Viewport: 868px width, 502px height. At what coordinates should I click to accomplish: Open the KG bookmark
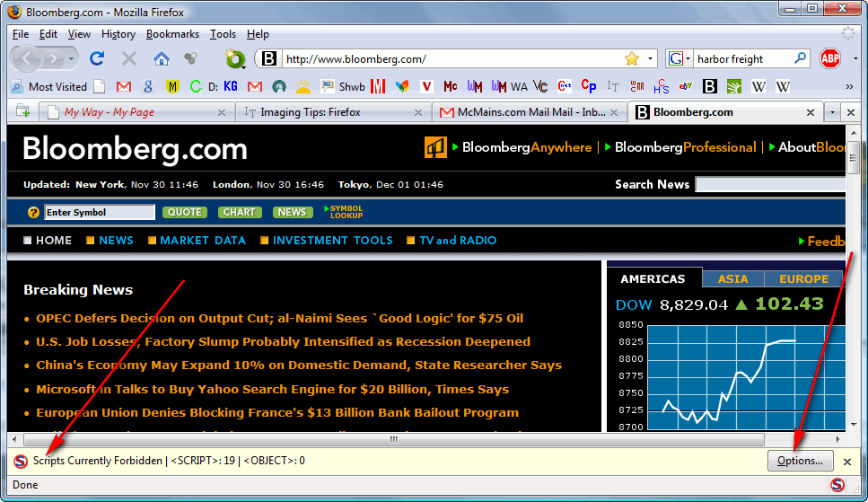click(231, 86)
